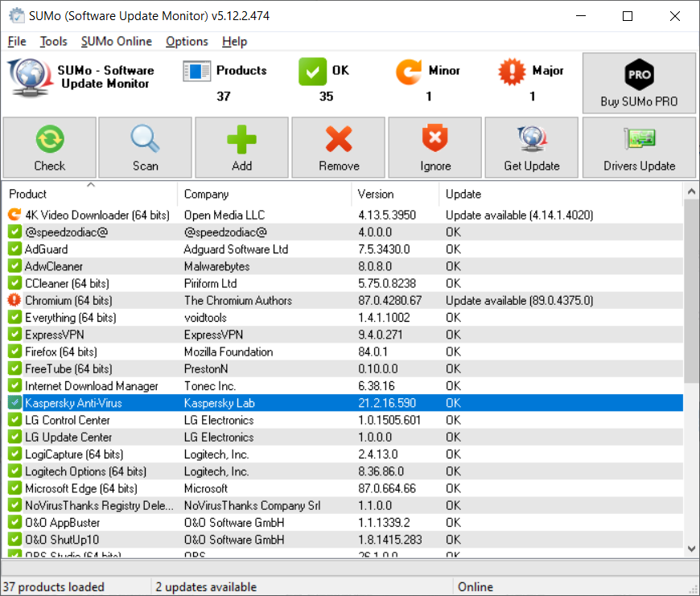Image resolution: width=700 pixels, height=596 pixels.
Task: Click the SUMo title bar app icon
Action: click(x=17, y=15)
